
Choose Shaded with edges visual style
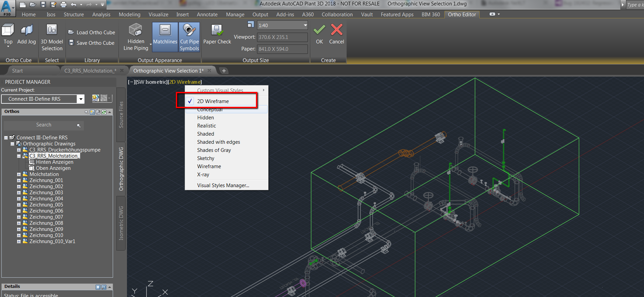coord(219,142)
